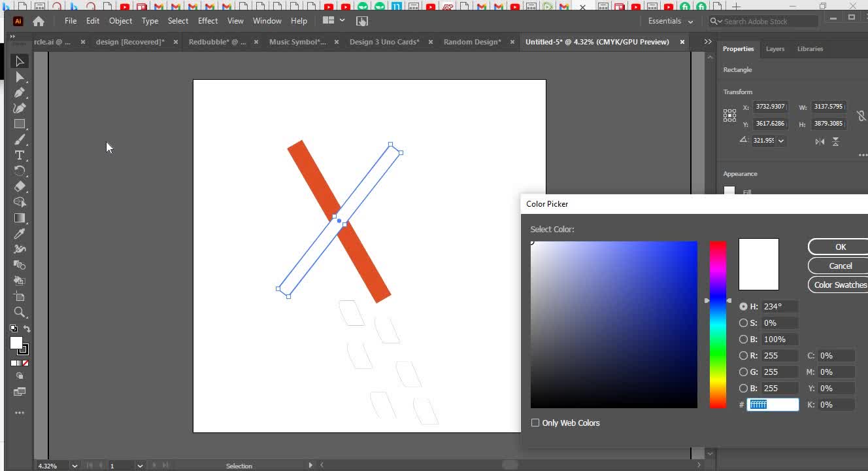The width and height of the screenshot is (868, 471).
Task: Toggle Constrain Width and Height Proportions
Action: [x=861, y=115]
